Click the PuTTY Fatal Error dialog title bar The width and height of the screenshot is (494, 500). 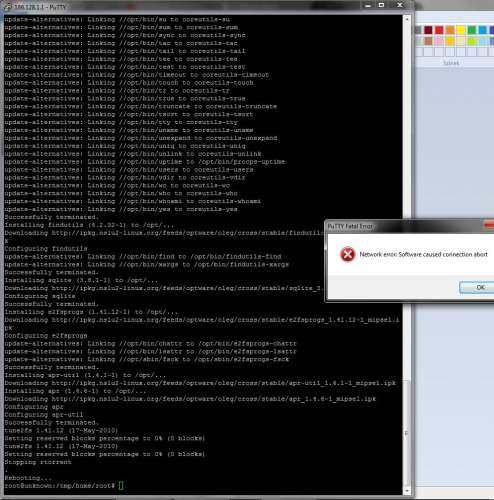pyautogui.click(x=403, y=226)
